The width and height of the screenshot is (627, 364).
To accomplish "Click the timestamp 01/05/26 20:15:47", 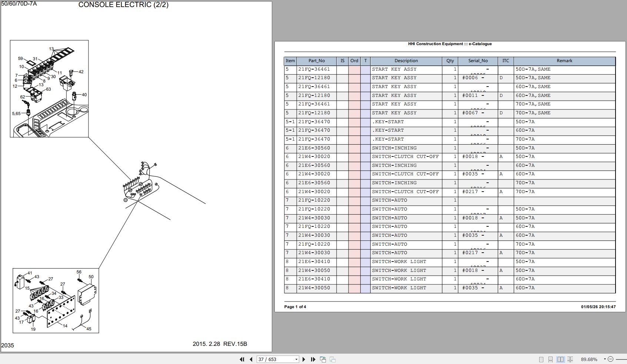I will pos(598,307).
